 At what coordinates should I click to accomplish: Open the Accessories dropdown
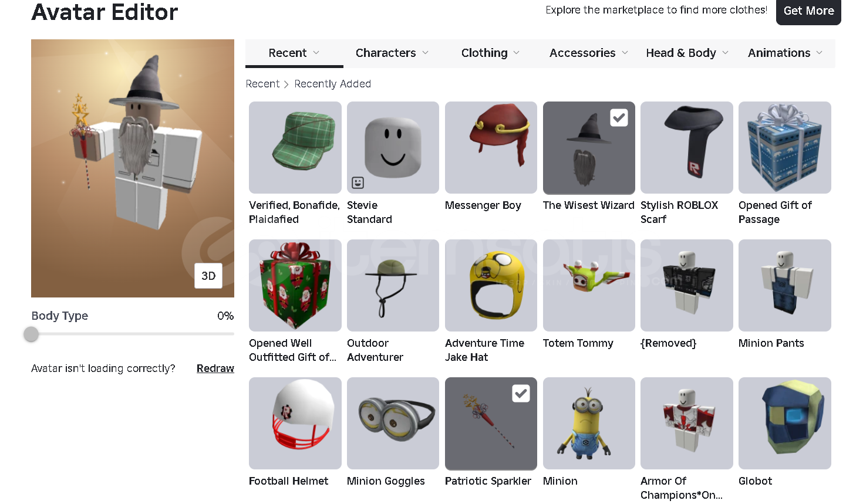point(588,53)
